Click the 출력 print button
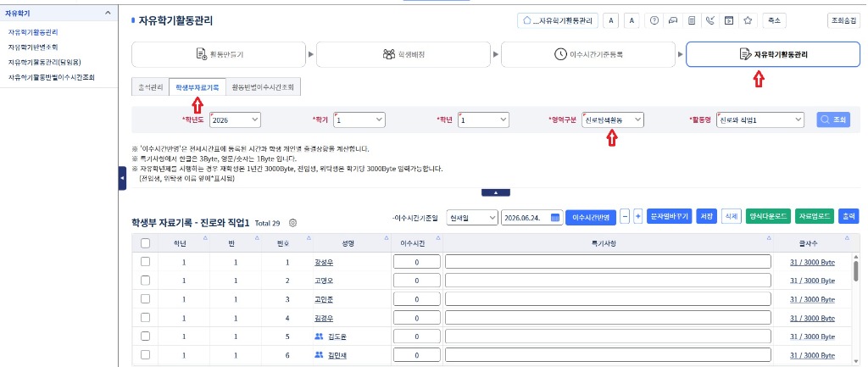The width and height of the screenshot is (868, 367). click(x=849, y=217)
